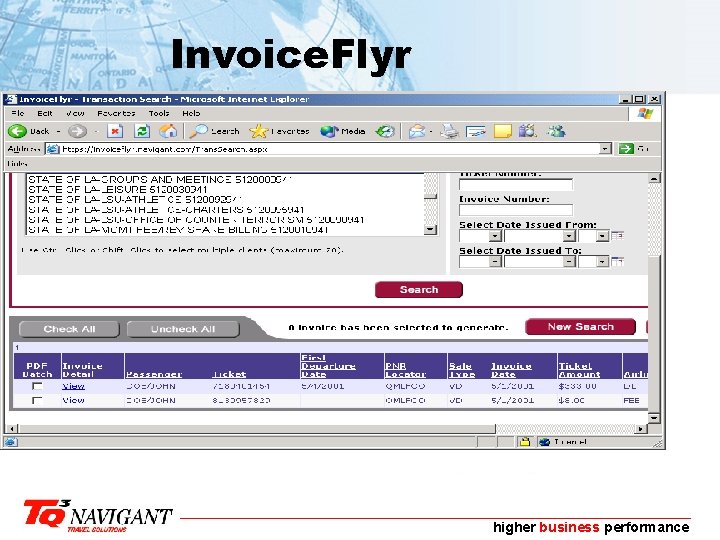The image size is (720, 540).
Task: Click the client list scroll-down arrow
Action: (430, 229)
